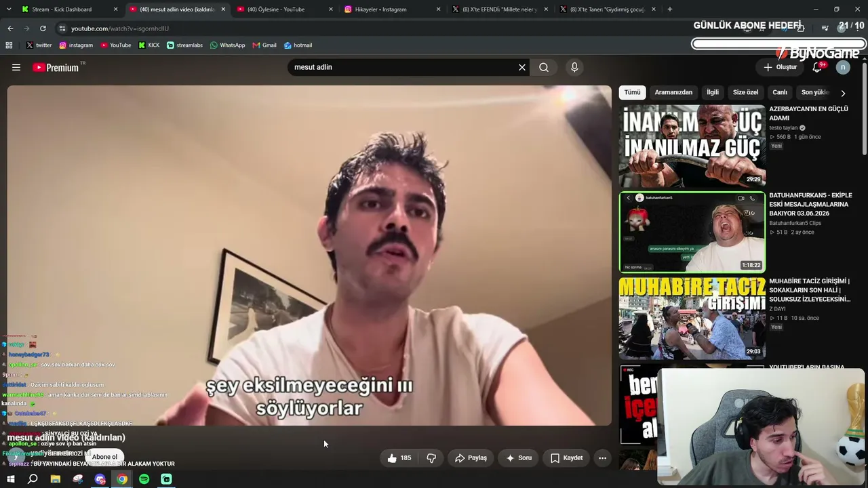Open the account avatar menu

pyautogui.click(x=843, y=67)
